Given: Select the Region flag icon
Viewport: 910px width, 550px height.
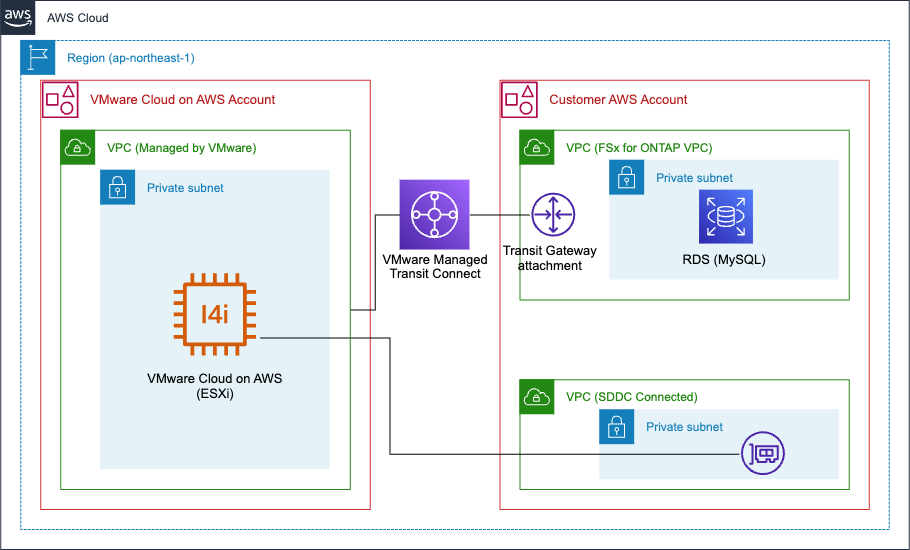Looking at the screenshot, I should pyautogui.click(x=38, y=57).
